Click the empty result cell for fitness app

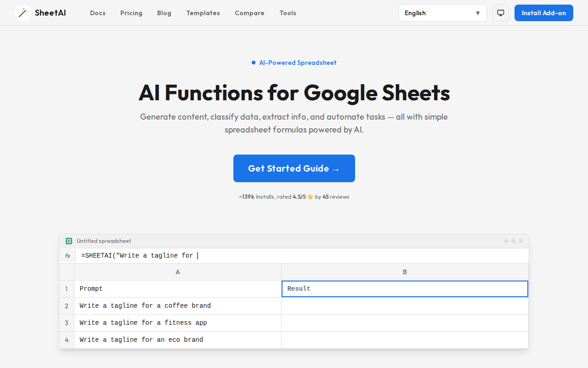tap(405, 323)
